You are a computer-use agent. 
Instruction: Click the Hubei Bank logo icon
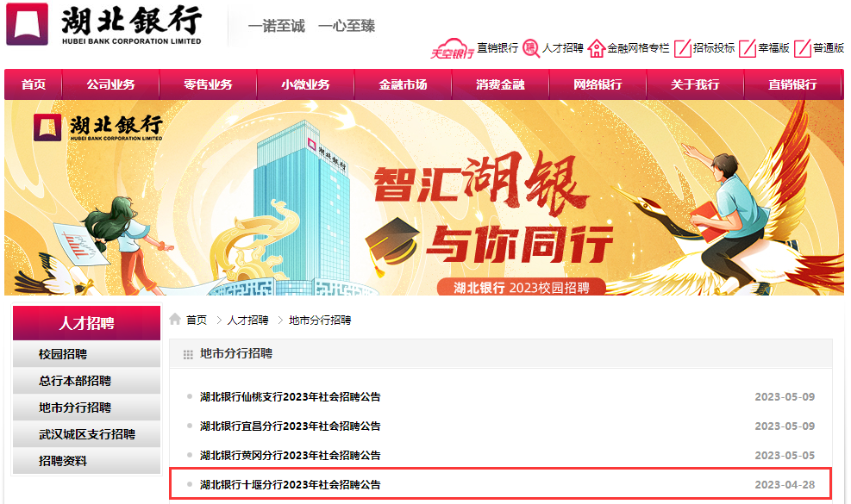(x=27, y=24)
